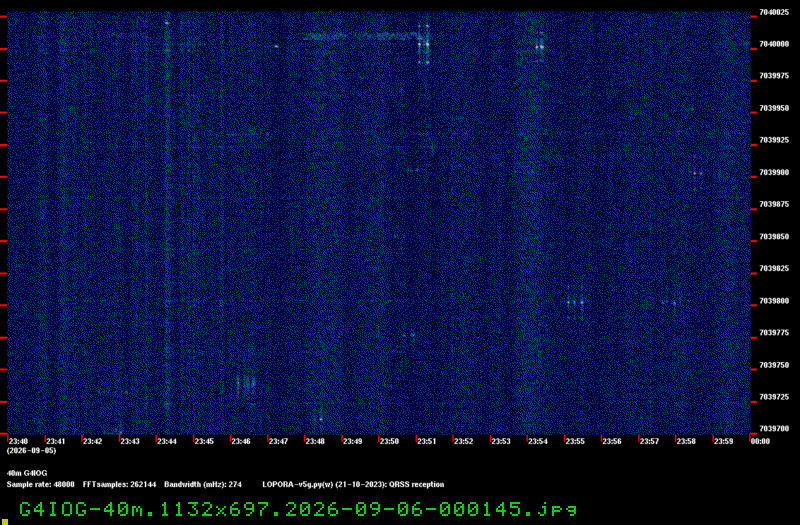
Task: Click the 7039775 frequency label
Action: [x=774, y=333]
